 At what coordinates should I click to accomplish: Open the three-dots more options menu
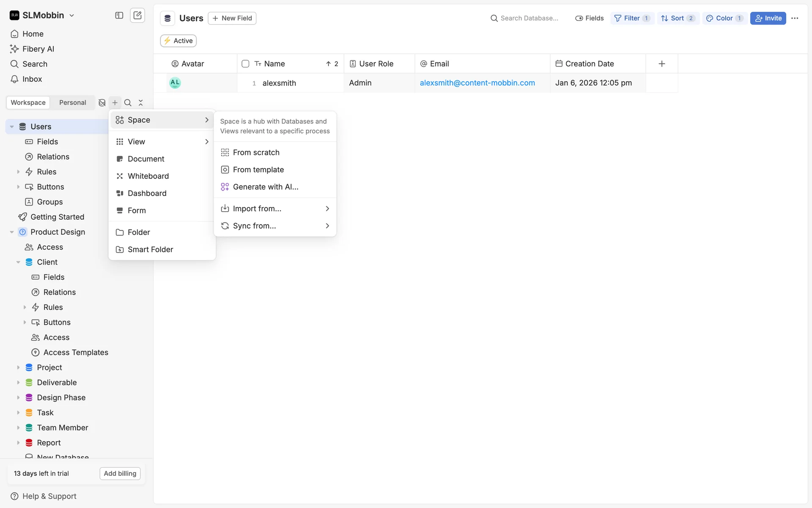pos(795,18)
